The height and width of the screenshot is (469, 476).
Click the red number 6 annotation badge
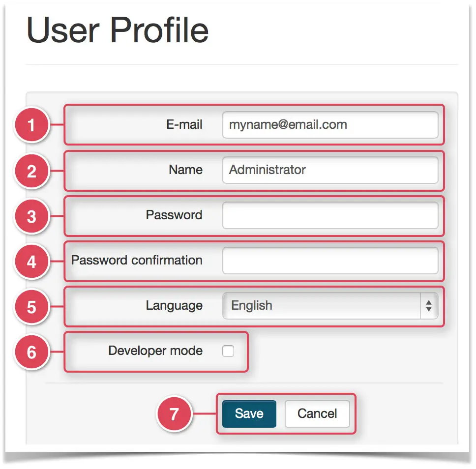point(31,352)
